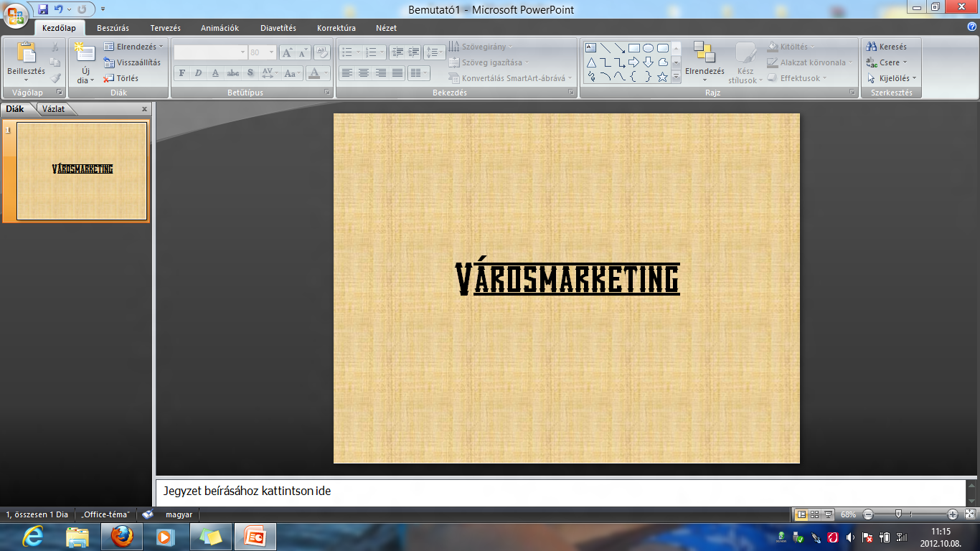The height and width of the screenshot is (551, 980).
Task: Open the font size 80 dropdown
Action: pyautogui.click(x=271, y=52)
